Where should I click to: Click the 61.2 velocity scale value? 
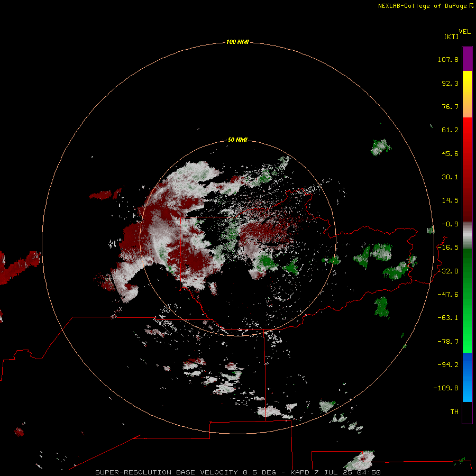click(450, 130)
